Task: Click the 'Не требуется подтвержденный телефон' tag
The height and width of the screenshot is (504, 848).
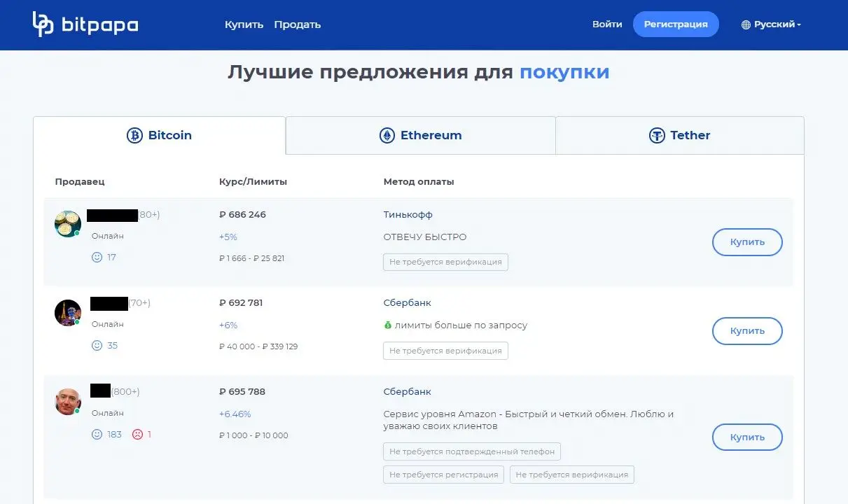Action: (472, 451)
